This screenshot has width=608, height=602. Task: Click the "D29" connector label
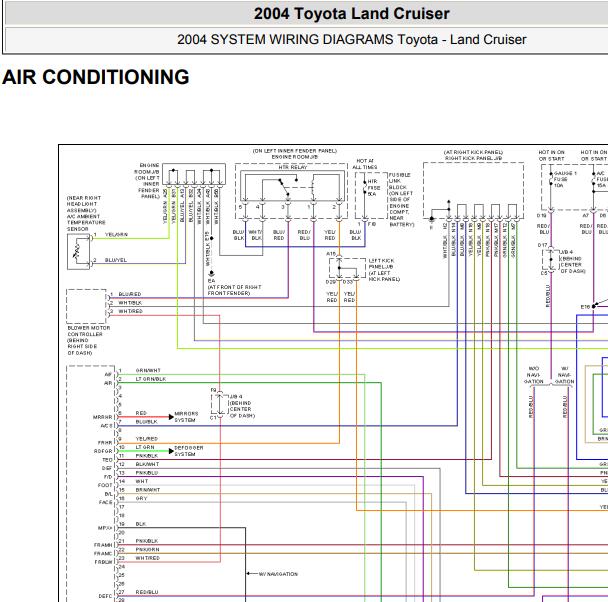tap(330, 282)
